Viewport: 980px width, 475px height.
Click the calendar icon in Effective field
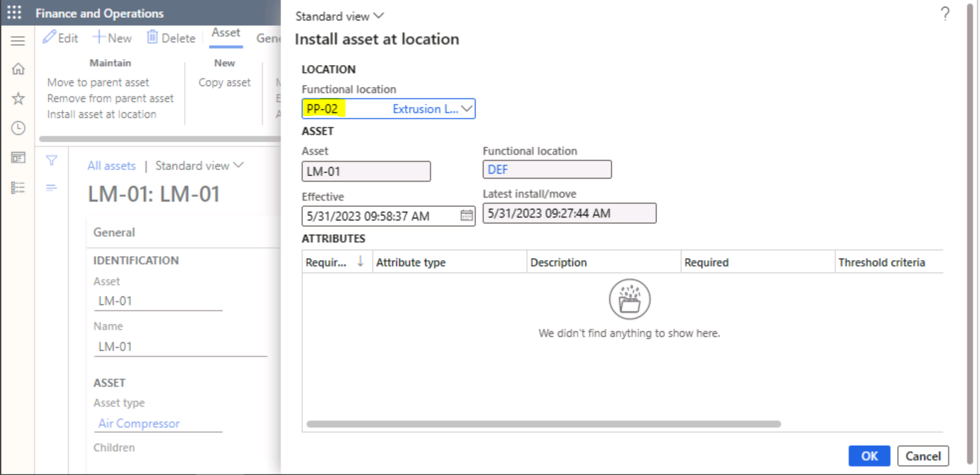pyautogui.click(x=466, y=216)
